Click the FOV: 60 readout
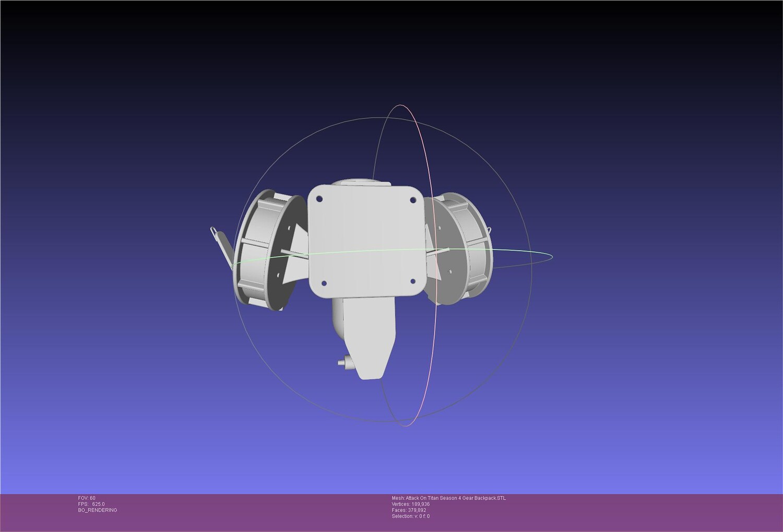Image resolution: width=783 pixels, height=532 pixels. click(87, 498)
